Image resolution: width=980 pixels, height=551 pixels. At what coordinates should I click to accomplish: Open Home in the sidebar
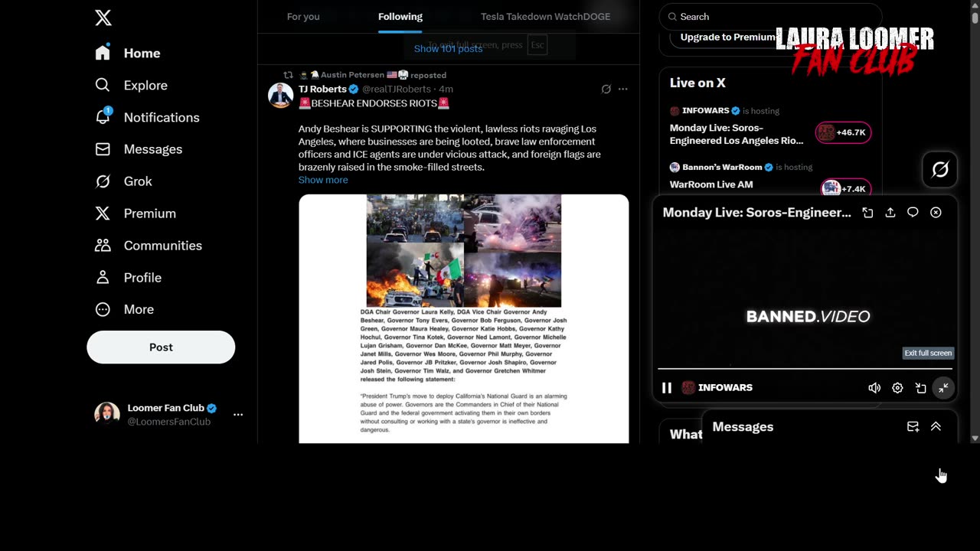(x=128, y=53)
